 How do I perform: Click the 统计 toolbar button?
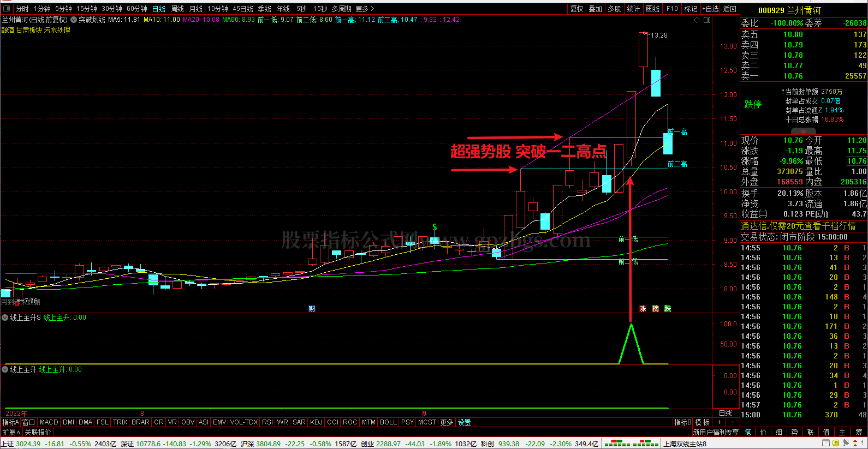pos(633,9)
